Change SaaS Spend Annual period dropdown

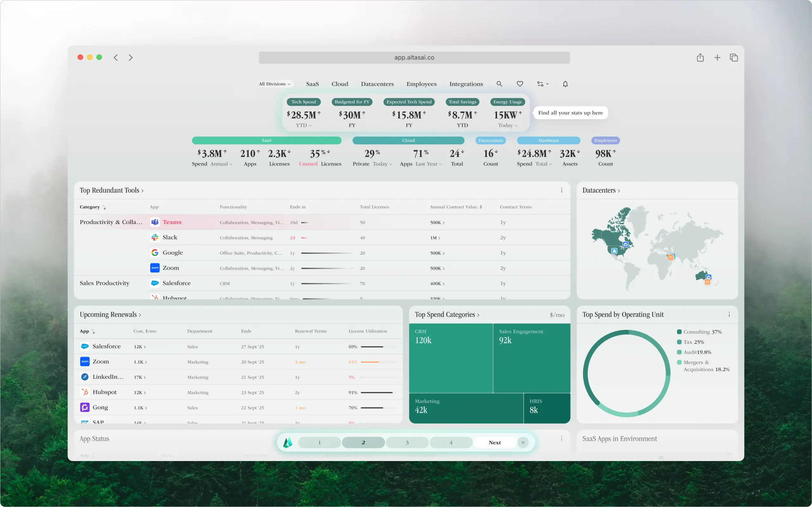[221, 164]
